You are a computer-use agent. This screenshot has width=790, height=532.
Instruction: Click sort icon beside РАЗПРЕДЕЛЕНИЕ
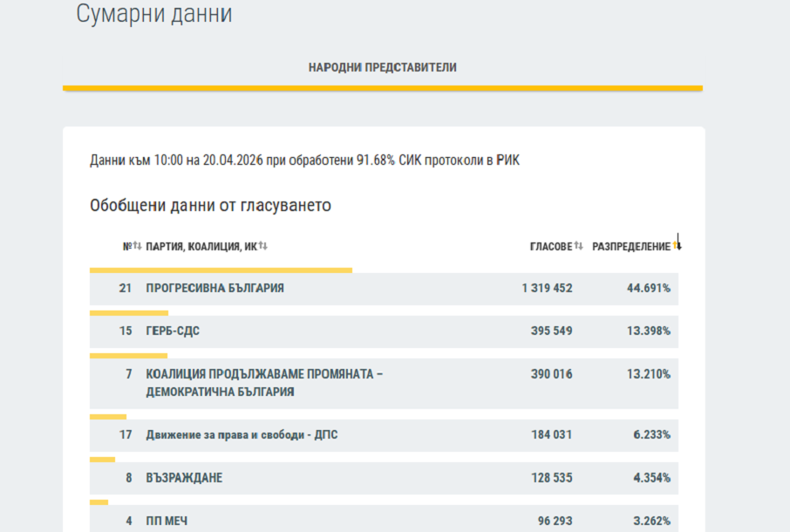point(678,246)
